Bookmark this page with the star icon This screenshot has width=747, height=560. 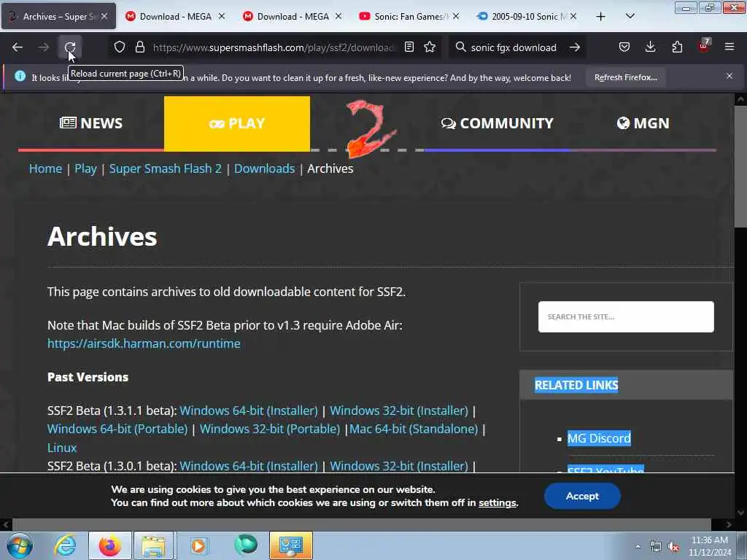point(430,47)
